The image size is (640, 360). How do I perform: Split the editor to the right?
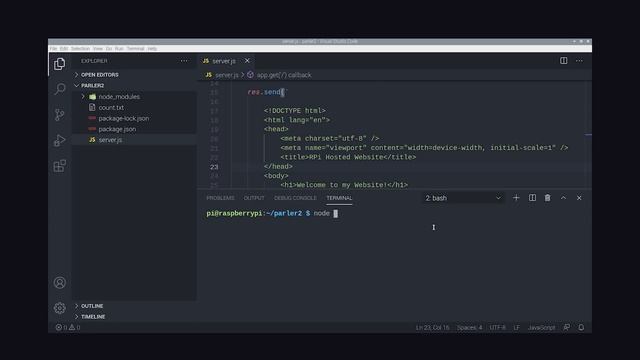(x=563, y=61)
